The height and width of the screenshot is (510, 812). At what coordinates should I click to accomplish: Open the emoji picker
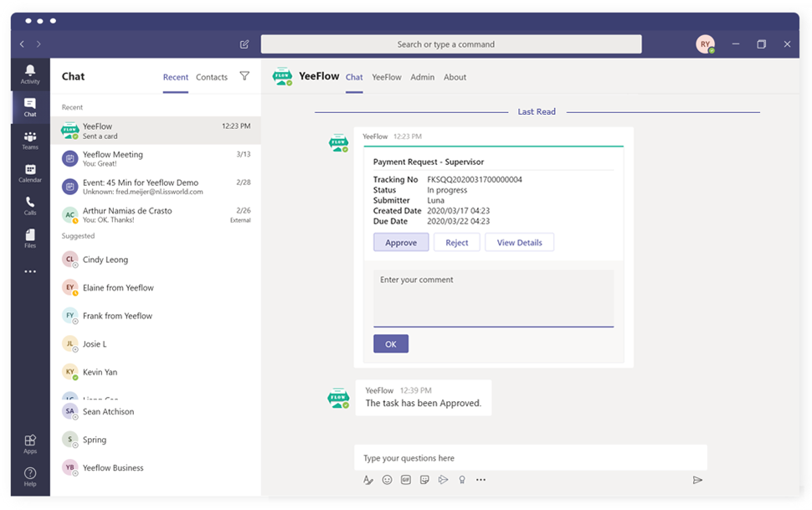[x=387, y=480]
